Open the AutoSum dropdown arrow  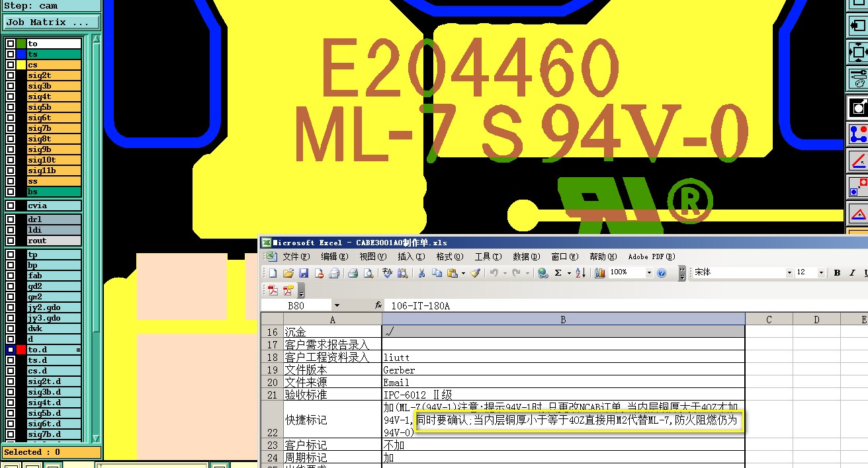568,273
